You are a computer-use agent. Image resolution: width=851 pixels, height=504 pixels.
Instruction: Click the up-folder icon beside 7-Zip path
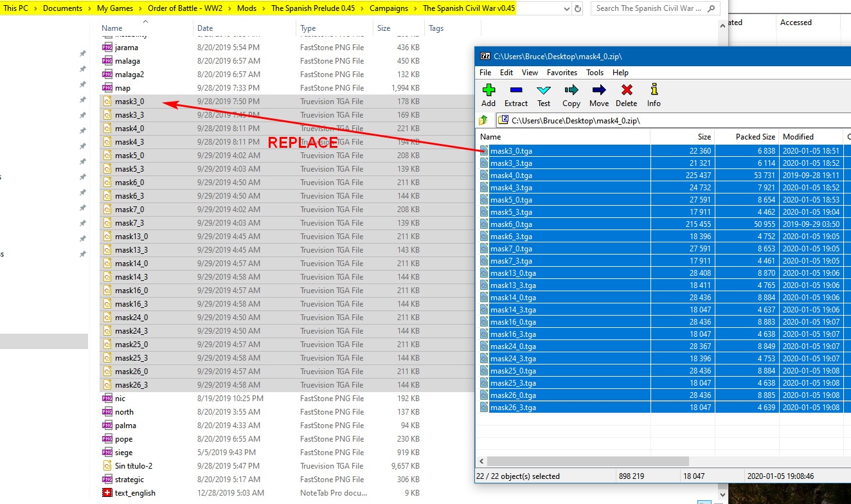(x=484, y=120)
